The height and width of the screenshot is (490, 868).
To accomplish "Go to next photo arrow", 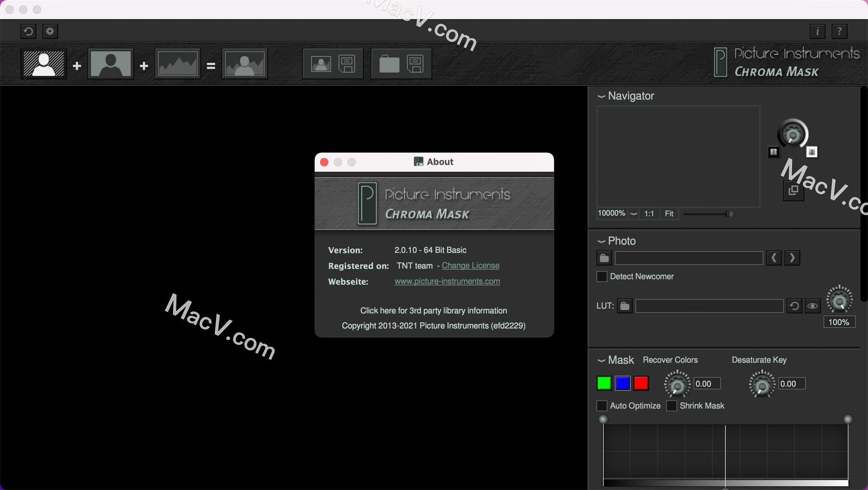I will pyautogui.click(x=792, y=258).
